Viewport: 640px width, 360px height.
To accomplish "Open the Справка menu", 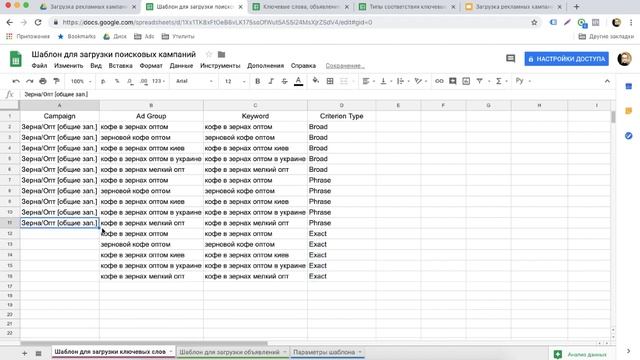I will click(x=303, y=66).
